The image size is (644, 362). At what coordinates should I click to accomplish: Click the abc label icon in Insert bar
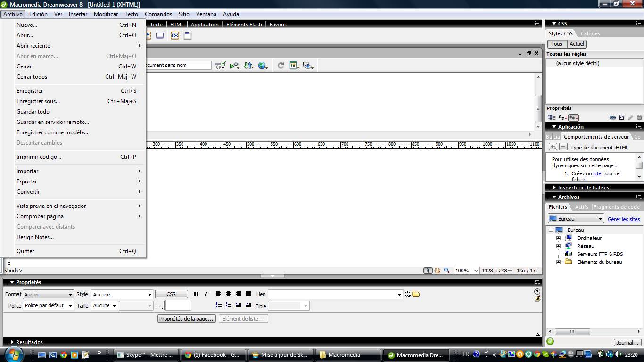tap(175, 35)
